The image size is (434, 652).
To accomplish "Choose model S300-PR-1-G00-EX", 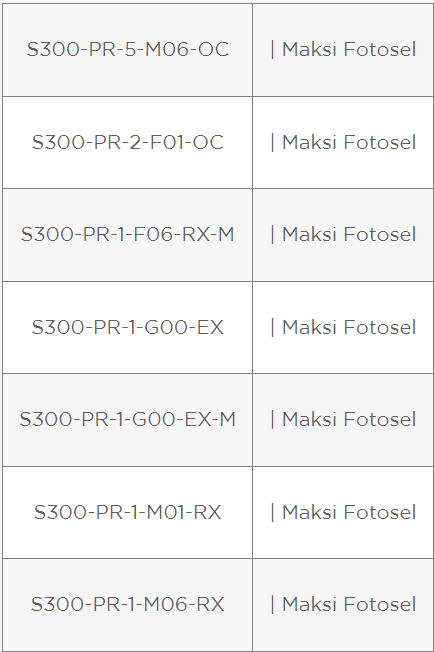I will tap(128, 327).
